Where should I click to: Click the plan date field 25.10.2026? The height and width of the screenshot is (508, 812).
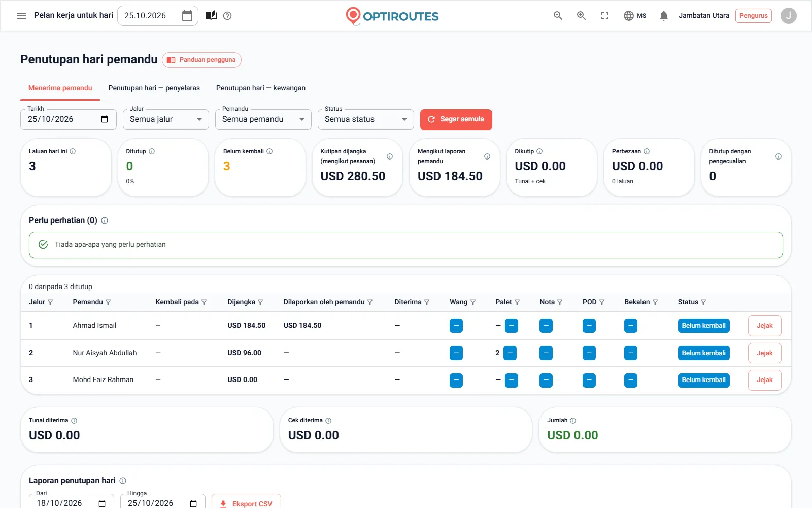[158, 16]
